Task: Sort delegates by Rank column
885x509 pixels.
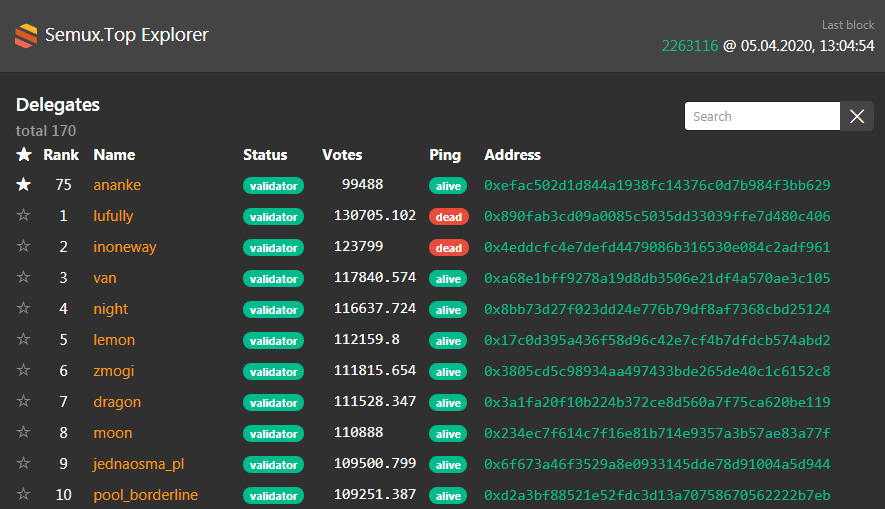Action: 61,155
